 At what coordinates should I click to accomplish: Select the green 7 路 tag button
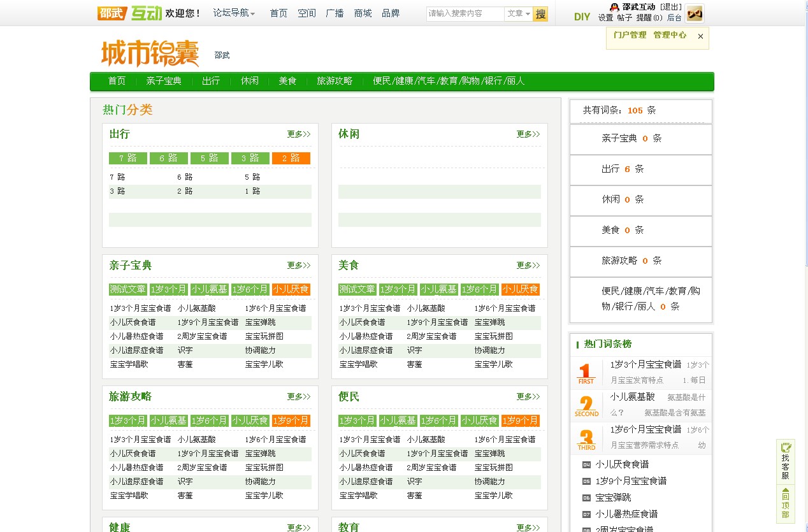(128, 158)
